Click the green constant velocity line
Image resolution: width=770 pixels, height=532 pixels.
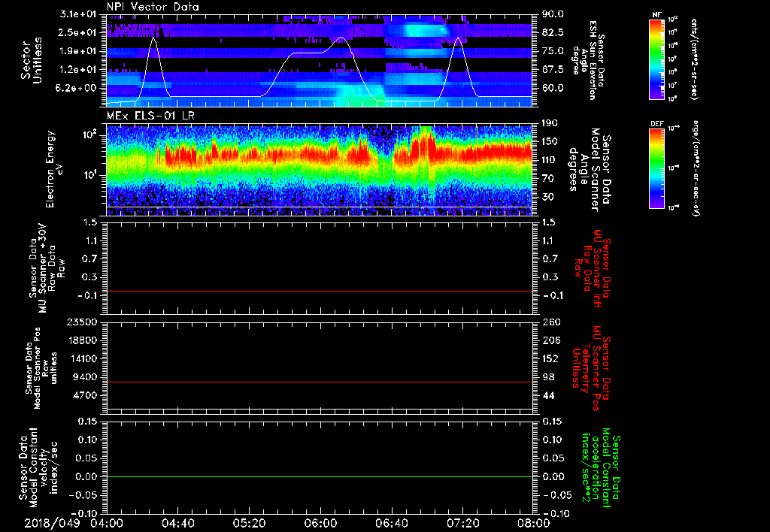tap(320, 477)
